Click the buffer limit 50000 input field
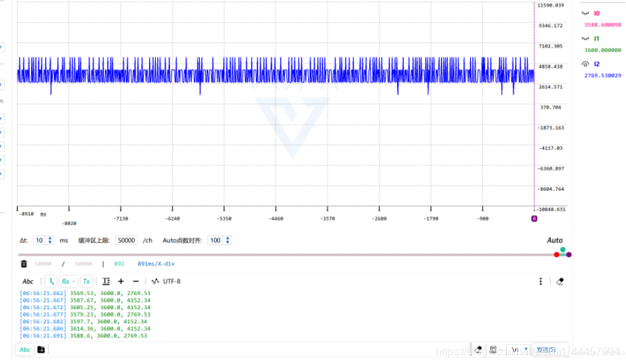The height and width of the screenshot is (364, 626). pos(126,240)
